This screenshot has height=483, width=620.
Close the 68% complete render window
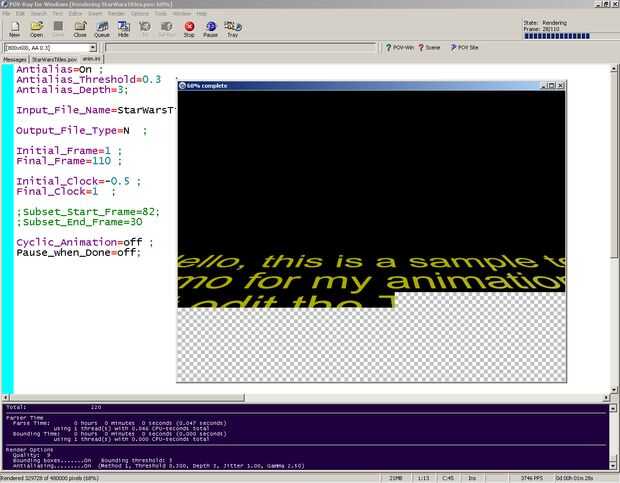pyautogui.click(x=560, y=85)
